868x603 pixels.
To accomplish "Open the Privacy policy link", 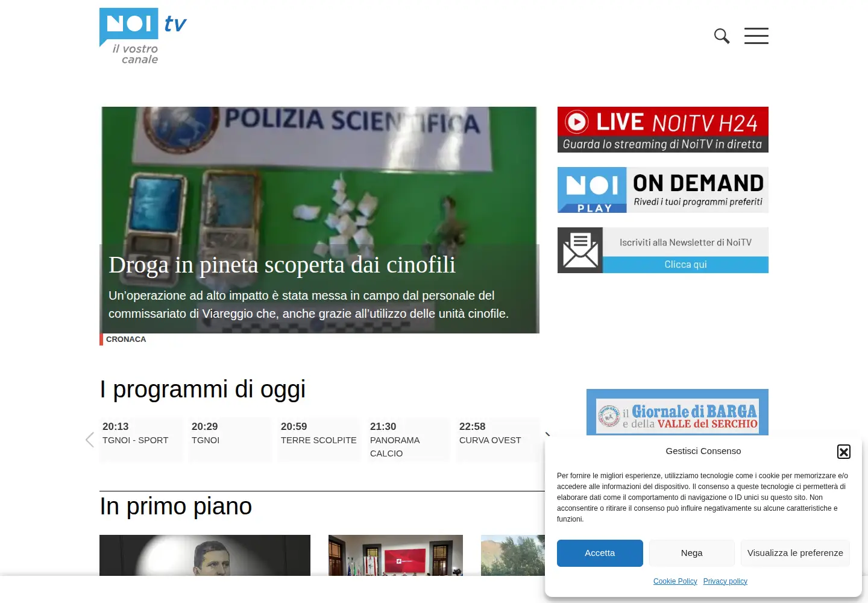I will click(725, 581).
